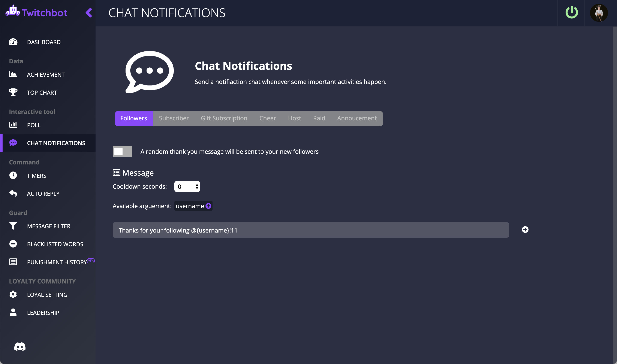
Task: Add a new thank-you message
Action: [526, 230]
